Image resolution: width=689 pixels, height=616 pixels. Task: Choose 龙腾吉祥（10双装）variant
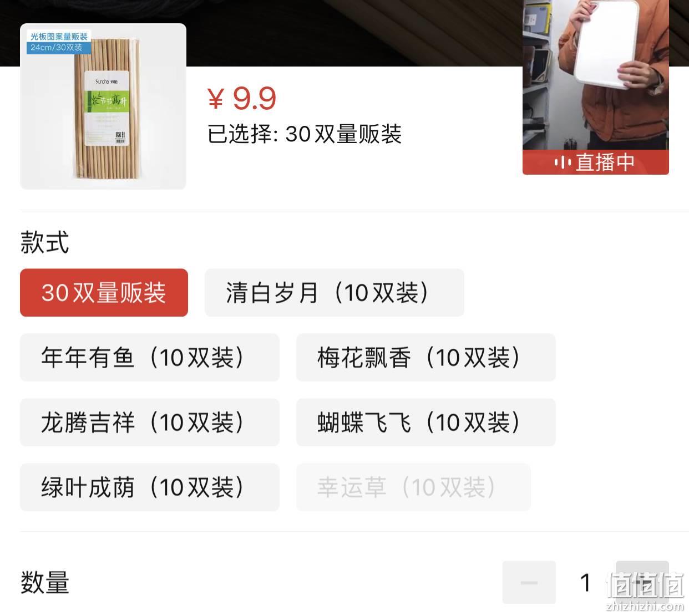(x=150, y=422)
